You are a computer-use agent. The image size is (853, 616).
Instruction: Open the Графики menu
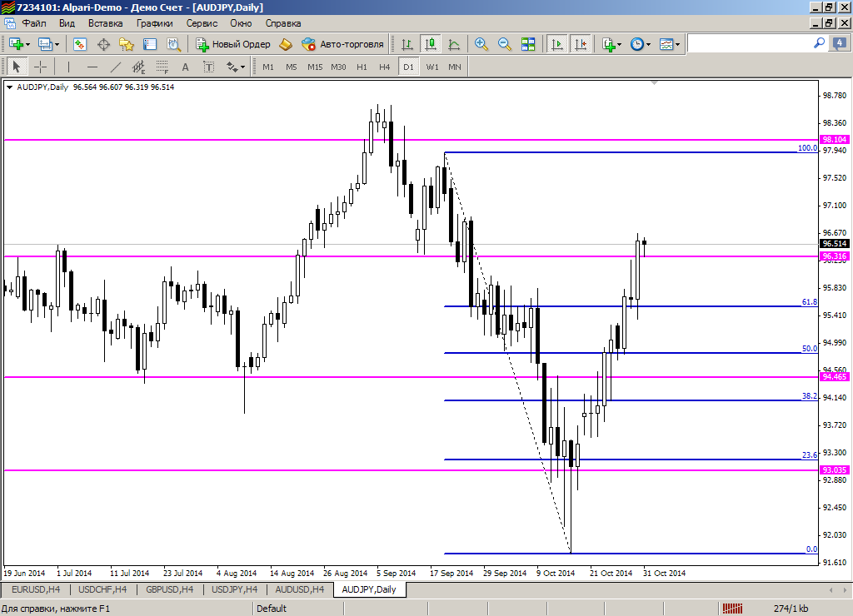click(x=154, y=23)
